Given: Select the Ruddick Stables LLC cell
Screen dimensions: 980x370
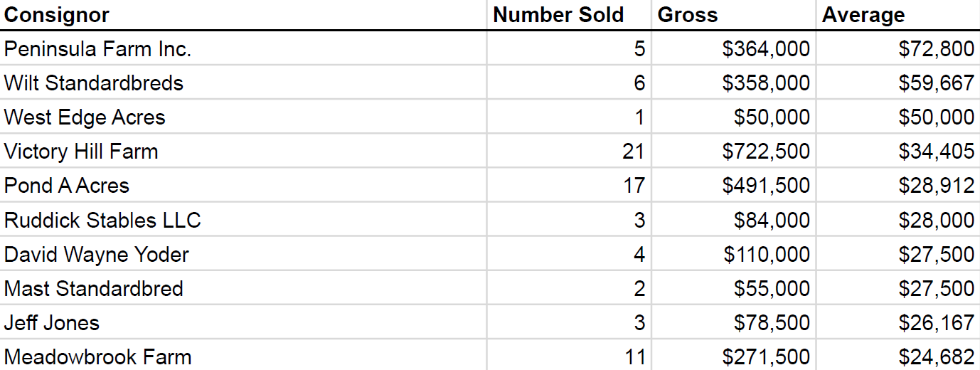Looking at the screenshot, I should (x=243, y=219).
